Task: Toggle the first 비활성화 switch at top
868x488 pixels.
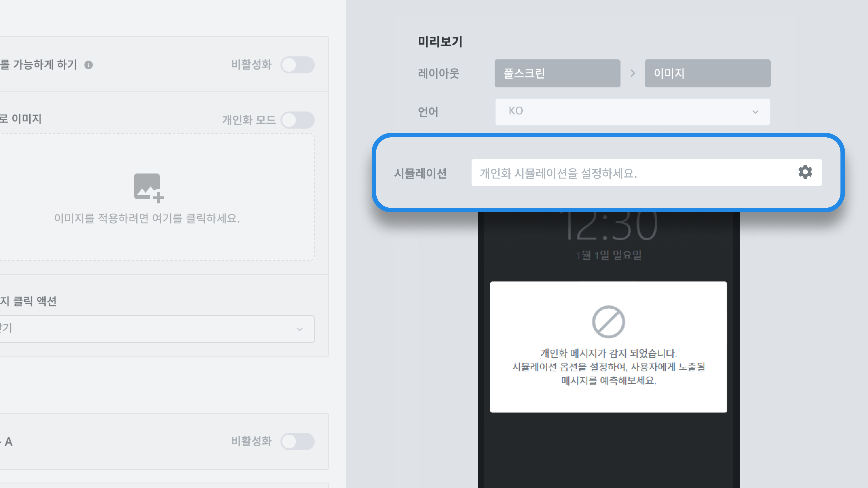Action: pyautogui.click(x=297, y=65)
